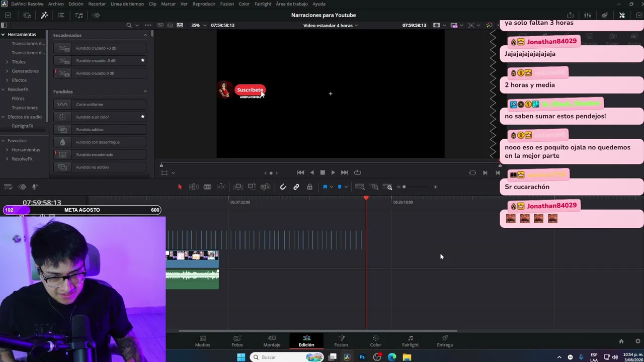Screen dimensions: 644x362
Task: Toggle the viewer bypass color grades icon
Action: click(x=489, y=25)
